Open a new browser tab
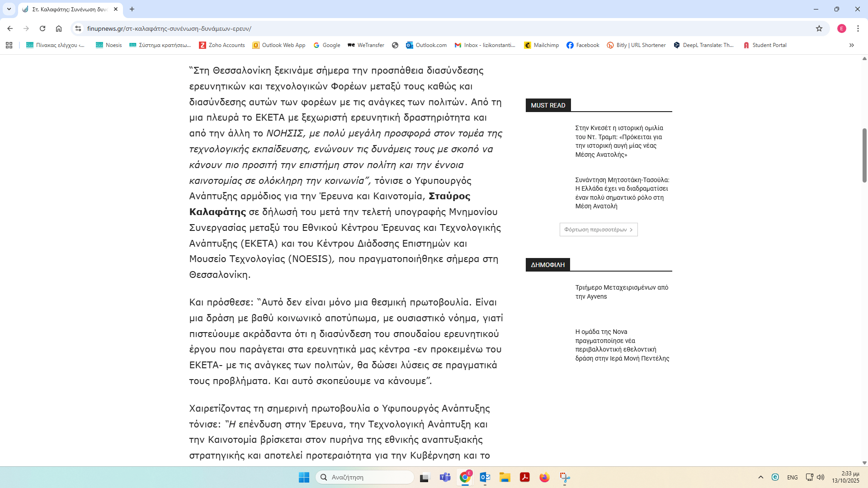The height and width of the screenshot is (488, 868). click(132, 9)
